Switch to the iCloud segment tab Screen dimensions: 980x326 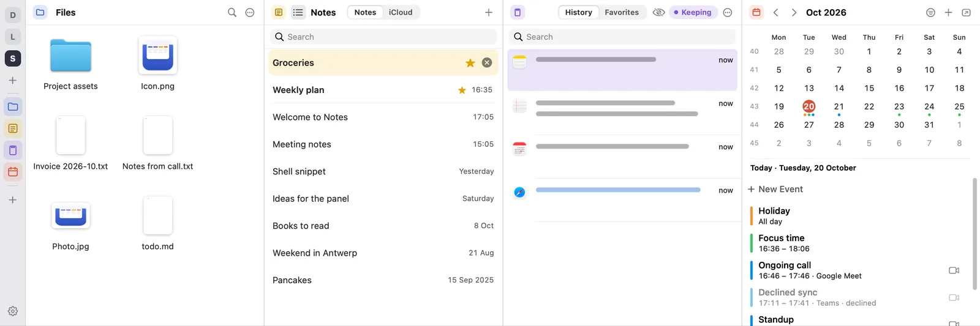(x=401, y=12)
